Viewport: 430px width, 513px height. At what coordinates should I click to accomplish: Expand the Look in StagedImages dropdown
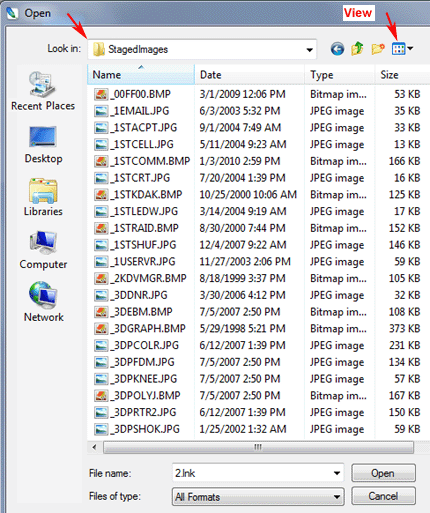(202, 49)
